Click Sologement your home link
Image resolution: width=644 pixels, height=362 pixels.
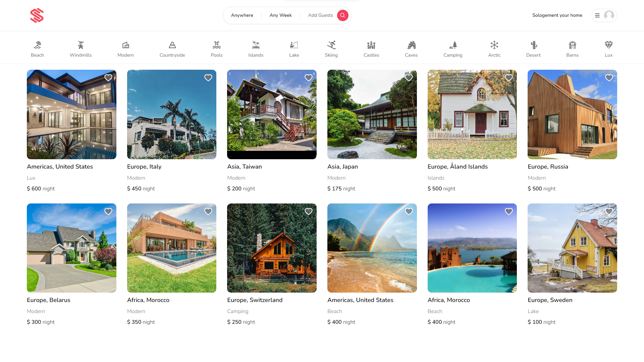tap(557, 15)
